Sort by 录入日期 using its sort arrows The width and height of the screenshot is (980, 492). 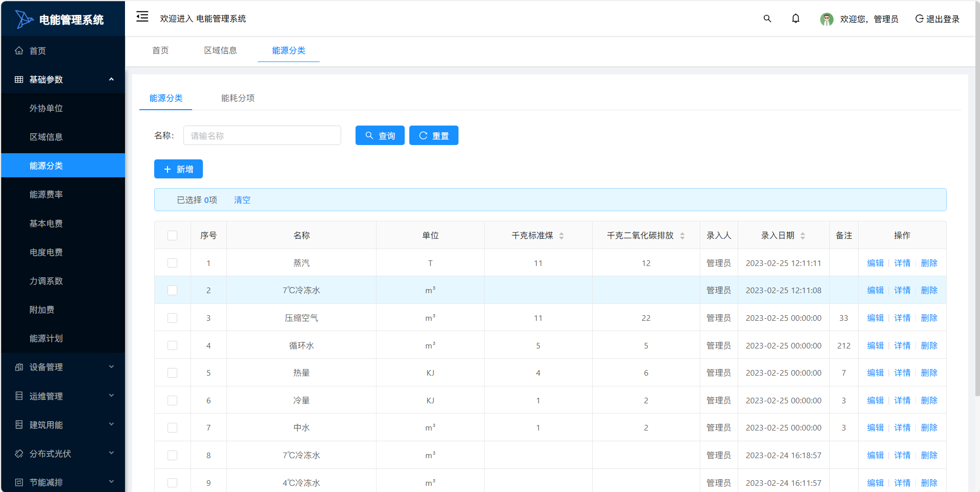coord(803,236)
